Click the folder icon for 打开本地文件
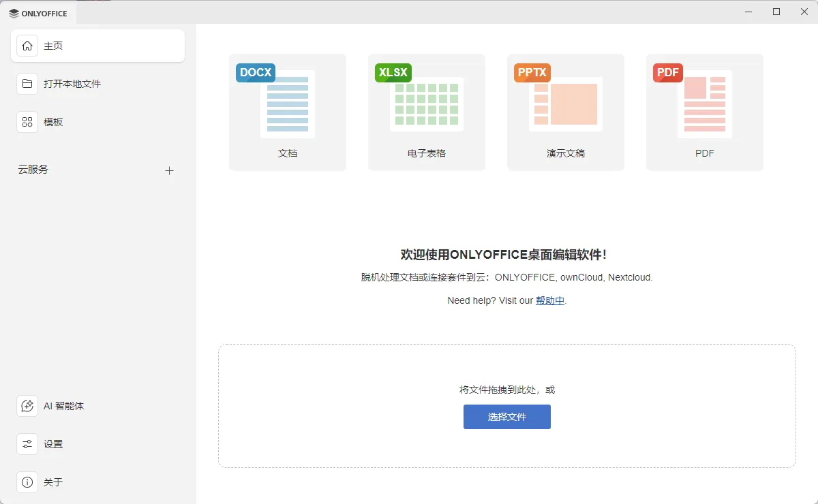This screenshot has width=818, height=504. pos(27,84)
